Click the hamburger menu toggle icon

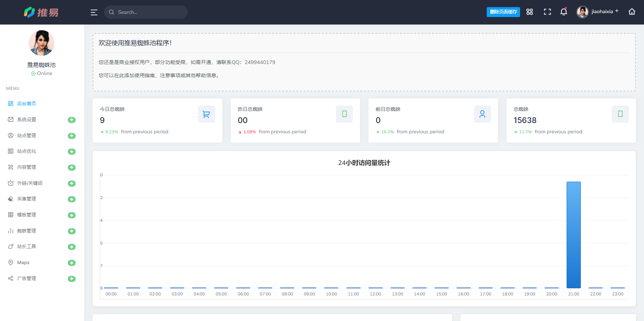(94, 12)
